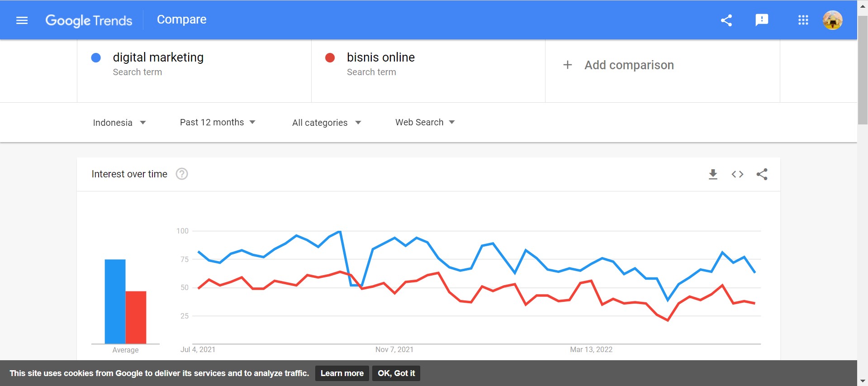868x386 pixels.
Task: Open the send feedback icon
Action: pyautogui.click(x=762, y=20)
